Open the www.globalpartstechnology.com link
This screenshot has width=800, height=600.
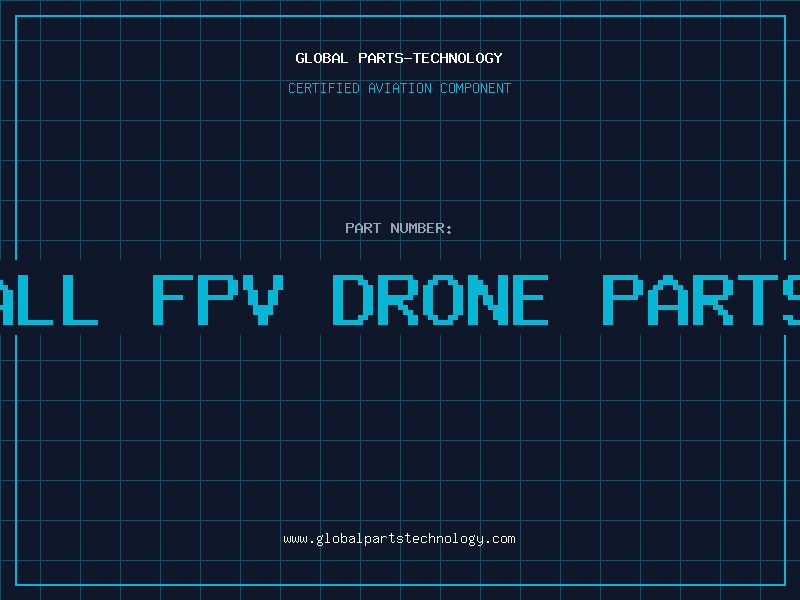[x=399, y=539]
